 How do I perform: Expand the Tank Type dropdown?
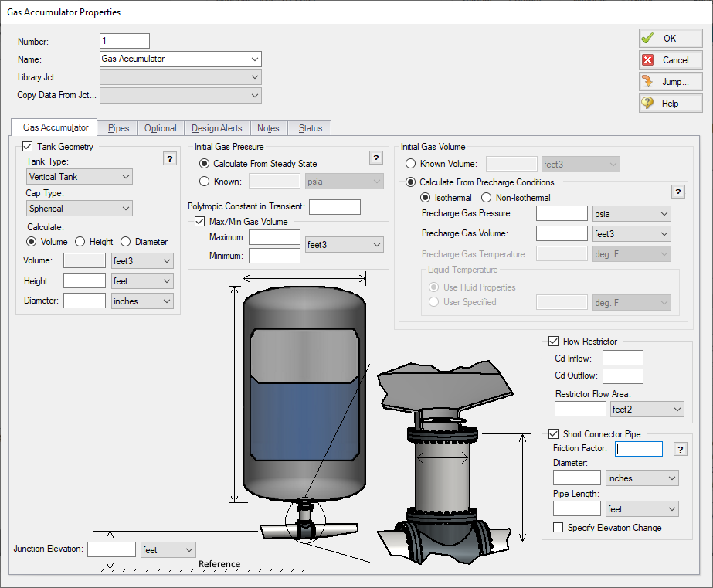(x=80, y=177)
